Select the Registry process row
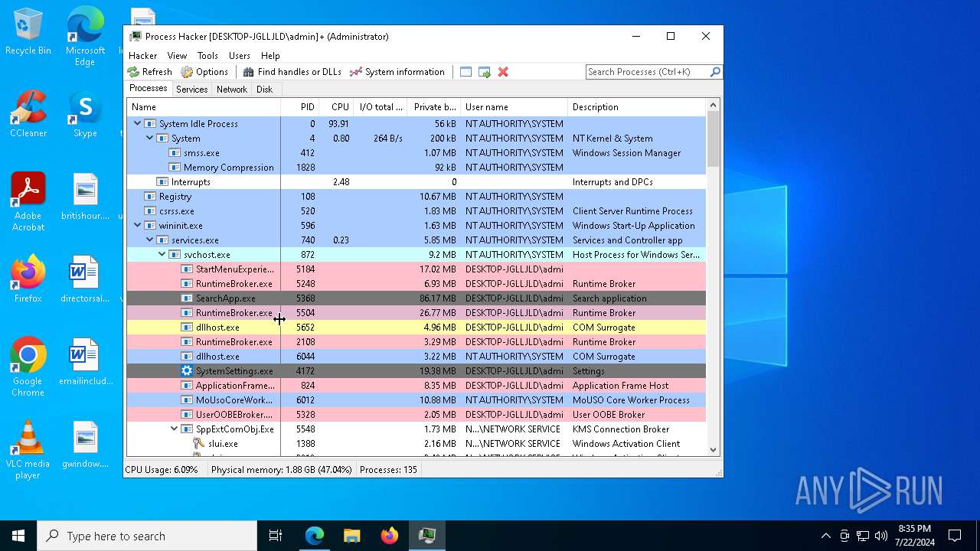Image resolution: width=980 pixels, height=551 pixels. tap(416, 196)
